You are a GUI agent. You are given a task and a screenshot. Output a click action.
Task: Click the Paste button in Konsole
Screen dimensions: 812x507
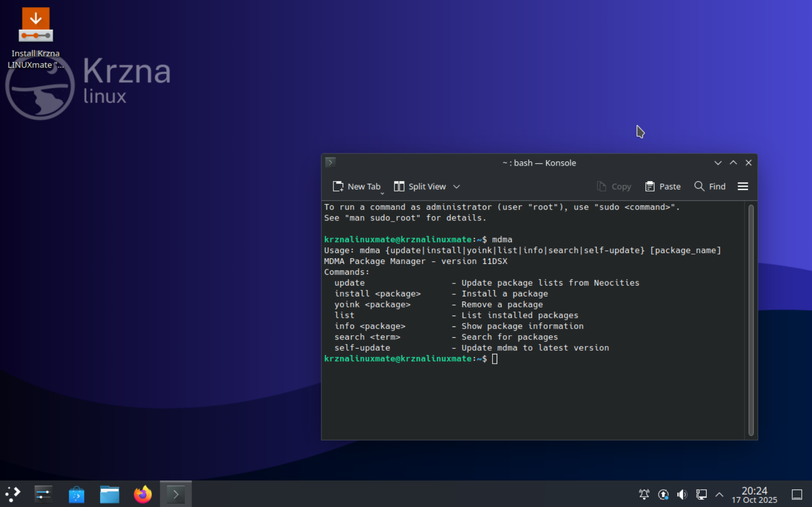click(x=663, y=187)
